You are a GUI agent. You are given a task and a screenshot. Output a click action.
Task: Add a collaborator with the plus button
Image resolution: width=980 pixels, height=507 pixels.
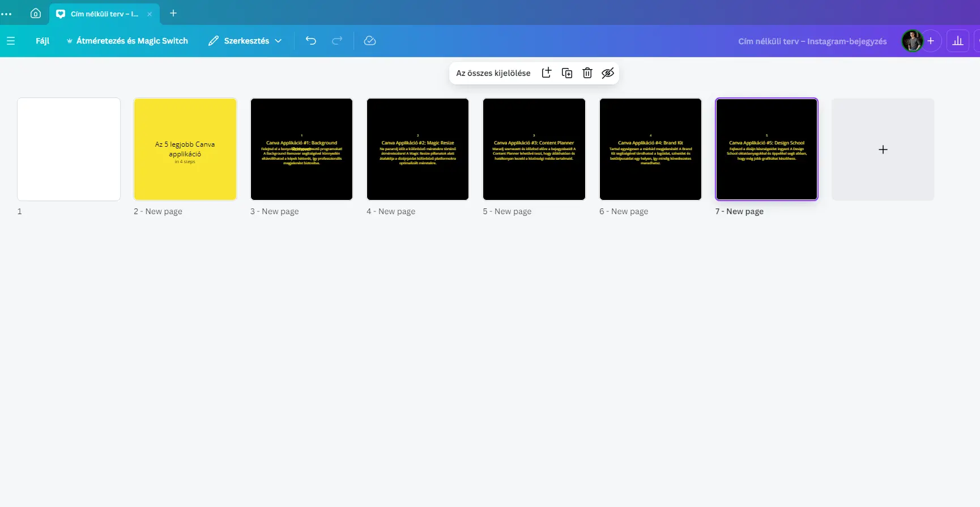[931, 41]
